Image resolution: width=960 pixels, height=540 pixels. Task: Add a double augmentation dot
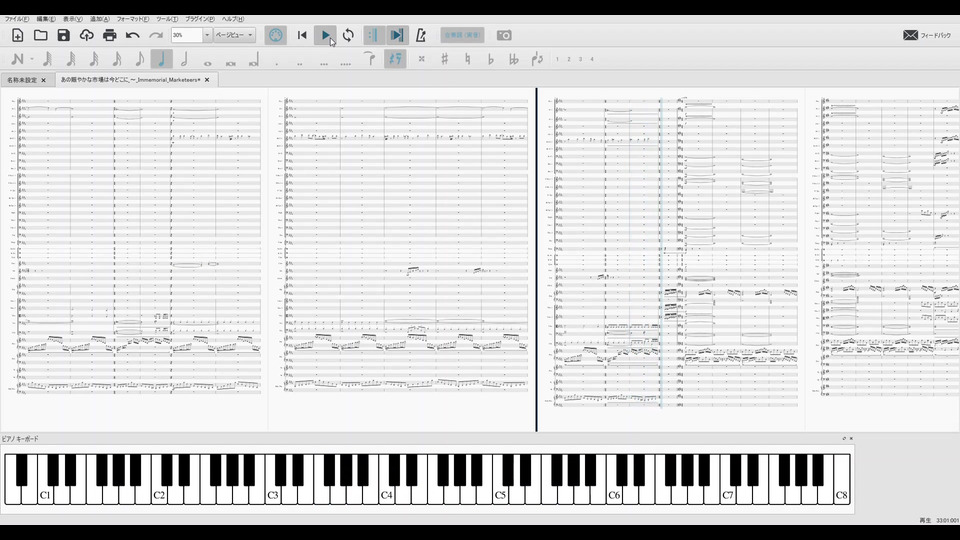pyautogui.click(x=299, y=62)
